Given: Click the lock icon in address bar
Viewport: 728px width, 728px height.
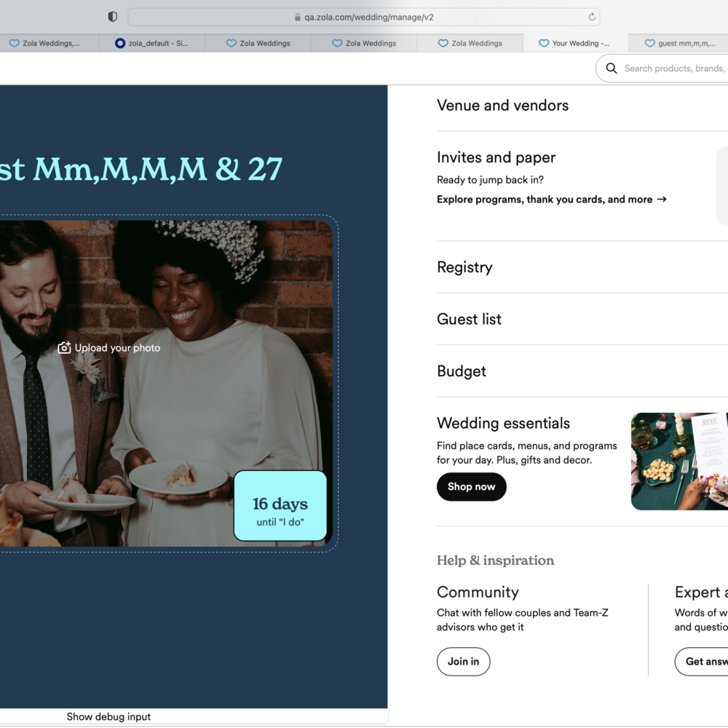Looking at the screenshot, I should (297, 17).
